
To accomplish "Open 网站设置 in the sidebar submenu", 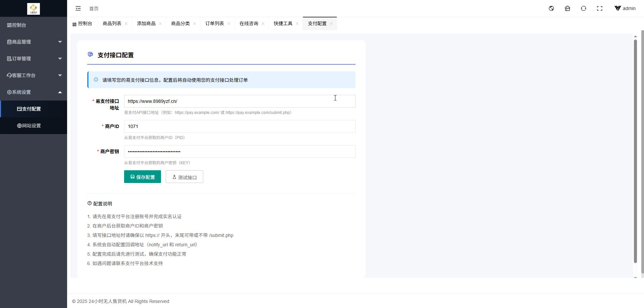I will tap(34, 126).
